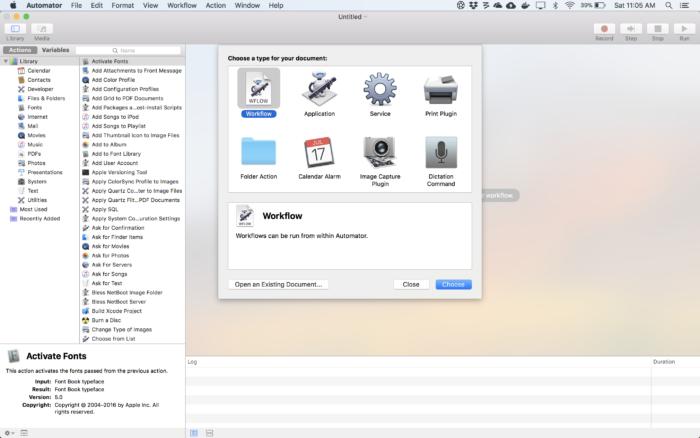The image size is (700, 438).
Task: Select Add Color Profile action
Action: (113, 80)
